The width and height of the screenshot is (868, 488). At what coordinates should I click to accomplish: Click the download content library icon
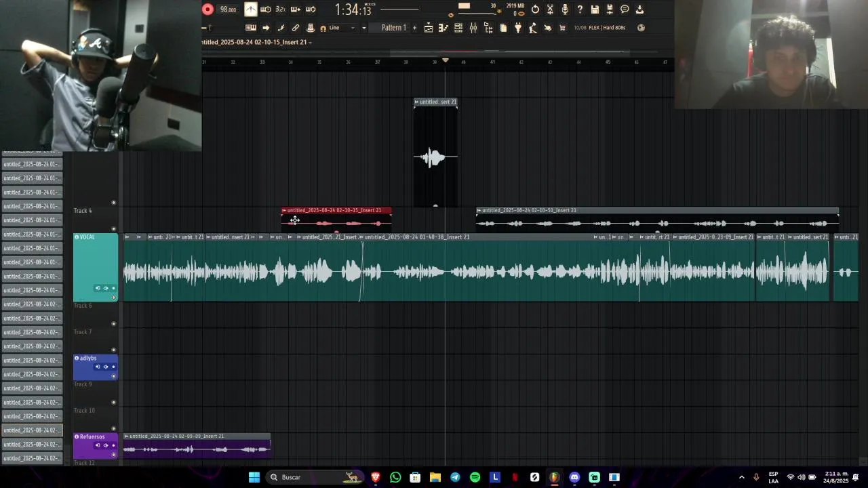pyautogui.click(x=639, y=9)
